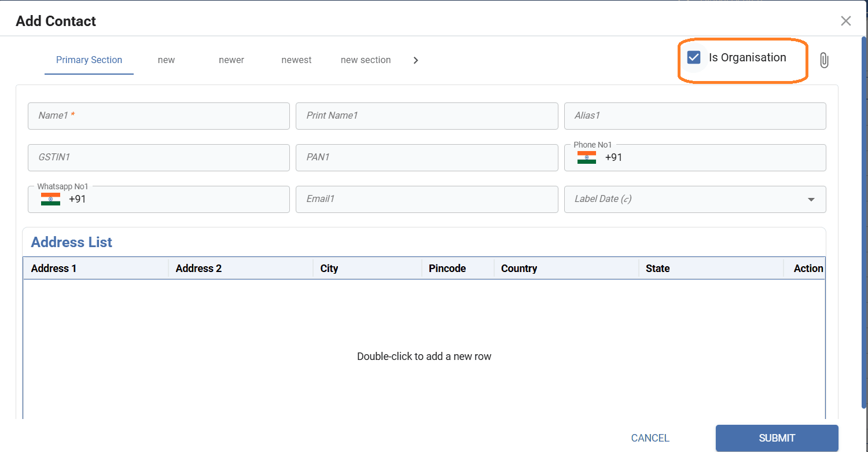Switch to the newest tab
Viewport: 868px width, 452px height.
pos(296,60)
